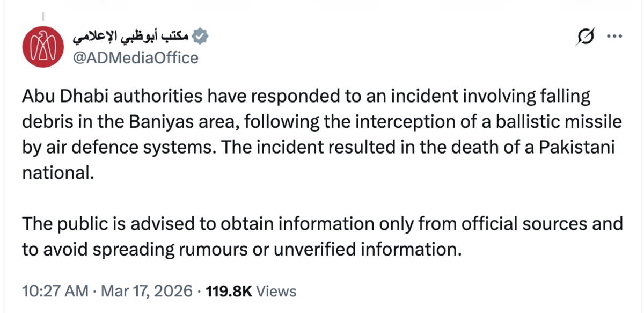
Task: Click the blue verified badge
Action: (x=200, y=37)
